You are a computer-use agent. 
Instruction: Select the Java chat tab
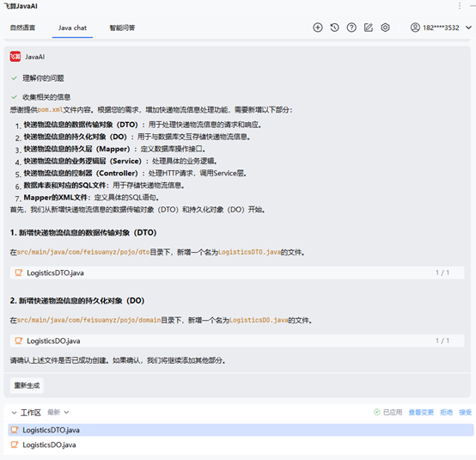coord(72,28)
